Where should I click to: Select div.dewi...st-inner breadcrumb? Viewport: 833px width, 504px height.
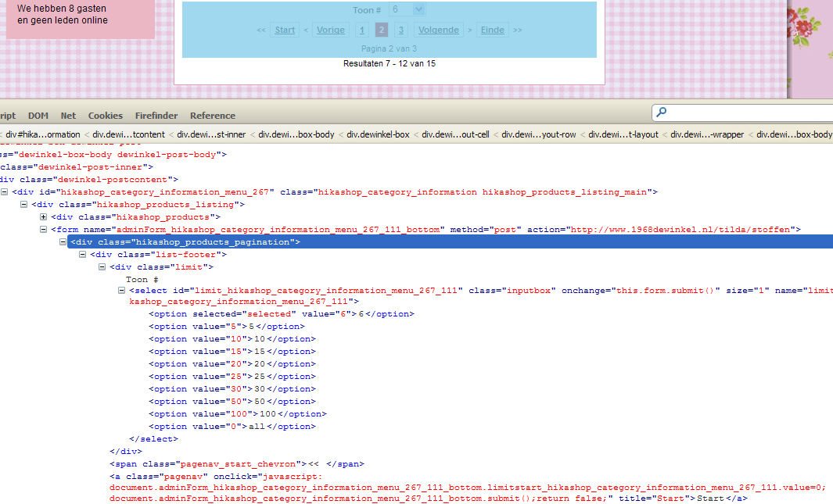211,134
